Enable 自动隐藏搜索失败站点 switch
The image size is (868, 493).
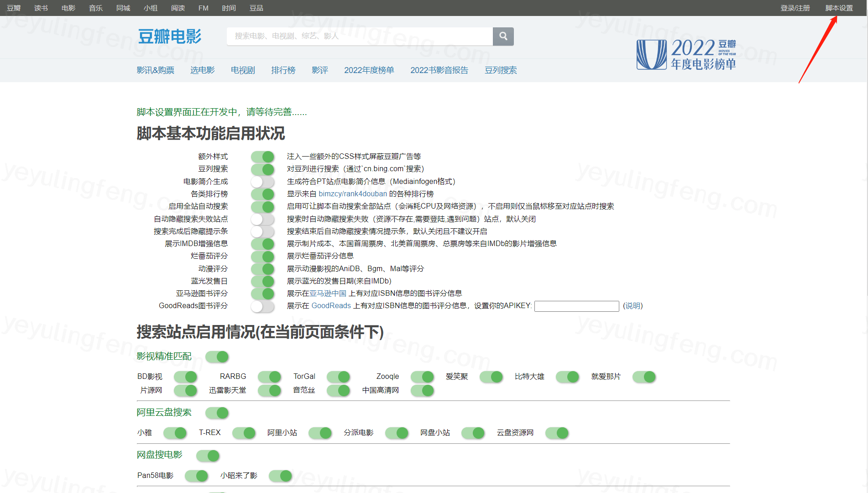(x=262, y=219)
